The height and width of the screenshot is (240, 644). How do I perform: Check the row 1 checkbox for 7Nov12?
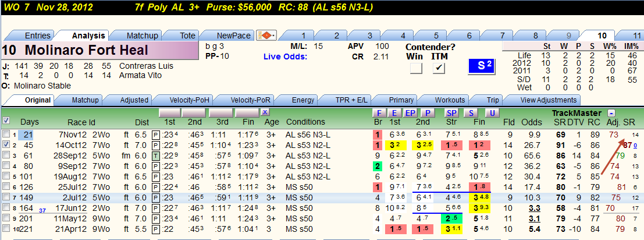pos(6,135)
